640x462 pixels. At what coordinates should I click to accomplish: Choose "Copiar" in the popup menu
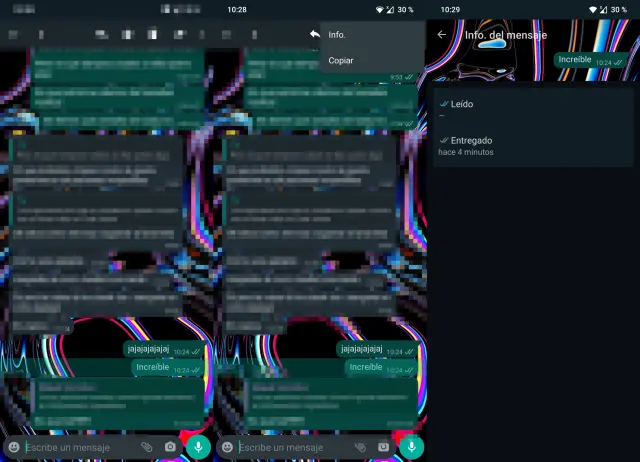point(340,61)
